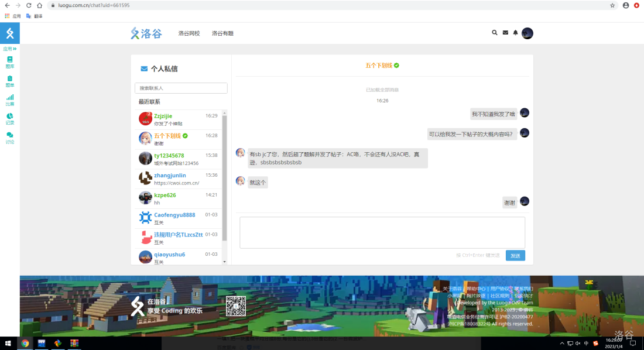Open the 洛谷有题 menu item
Screen dimensions: 644x350
point(222,33)
